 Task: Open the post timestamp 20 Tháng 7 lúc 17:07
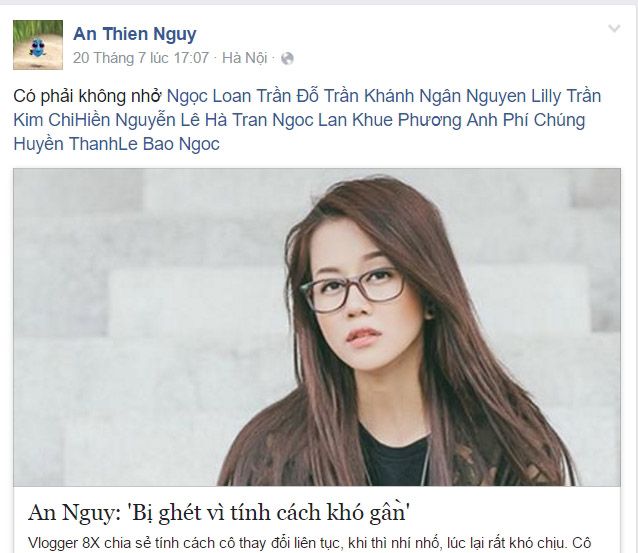pyautogui.click(x=141, y=58)
